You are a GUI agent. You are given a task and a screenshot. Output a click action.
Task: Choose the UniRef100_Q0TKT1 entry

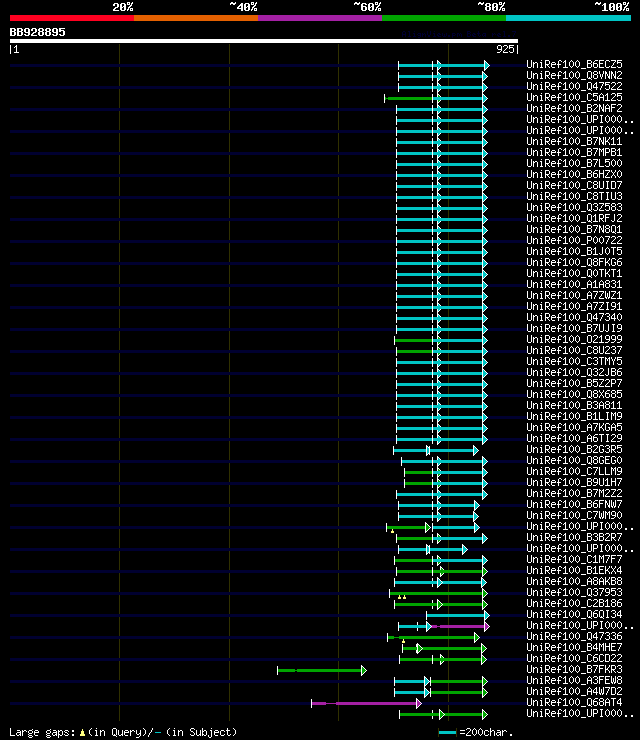click(574, 273)
